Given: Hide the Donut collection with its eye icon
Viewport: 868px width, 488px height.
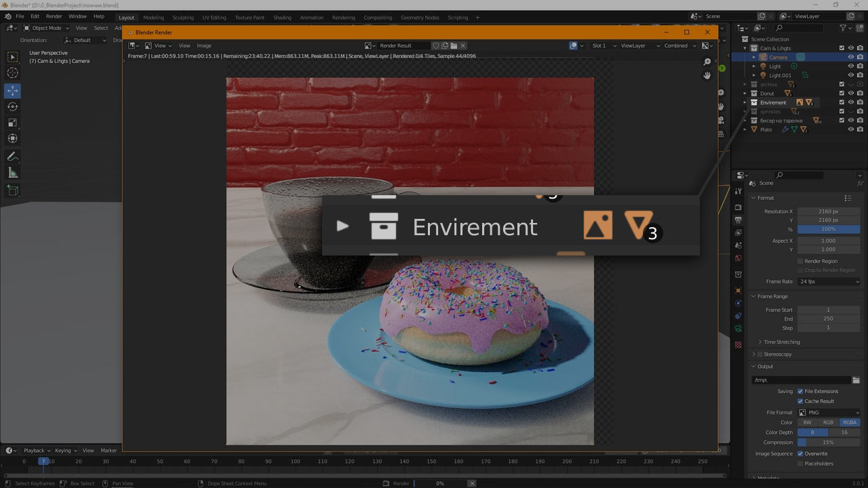Looking at the screenshot, I should point(850,94).
